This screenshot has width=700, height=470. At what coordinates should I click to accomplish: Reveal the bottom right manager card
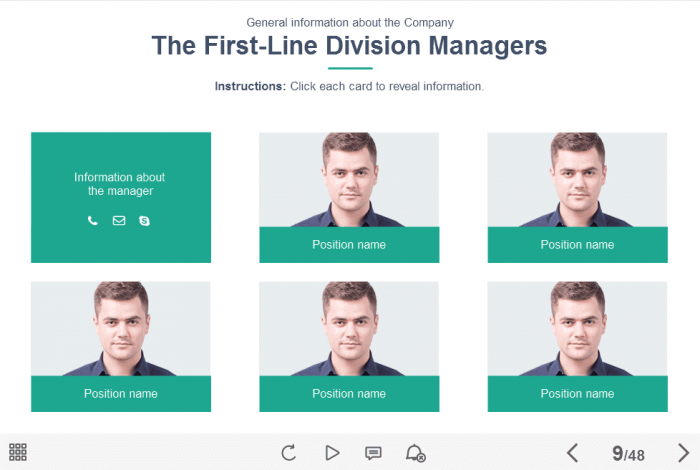pos(577,346)
